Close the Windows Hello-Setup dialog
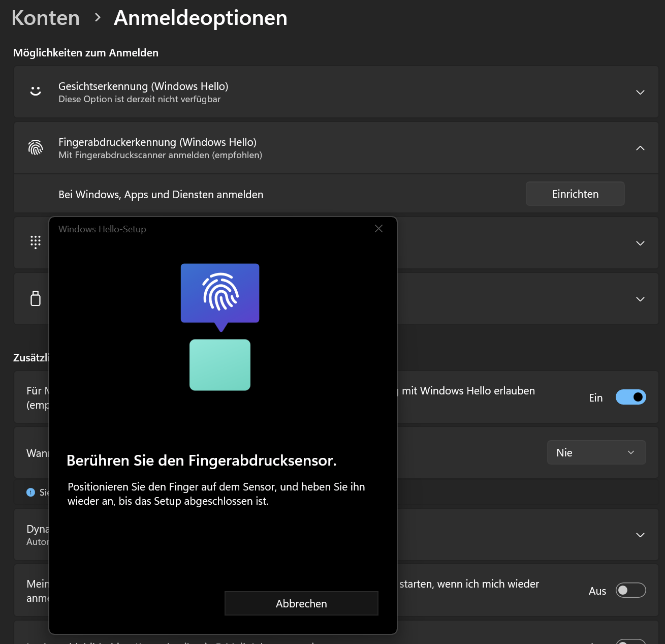 click(378, 229)
